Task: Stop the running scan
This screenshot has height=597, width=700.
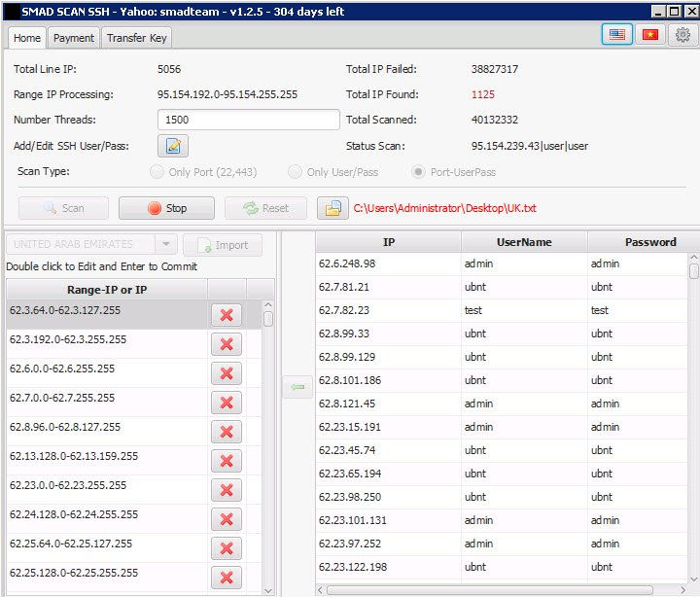Action: point(166,208)
